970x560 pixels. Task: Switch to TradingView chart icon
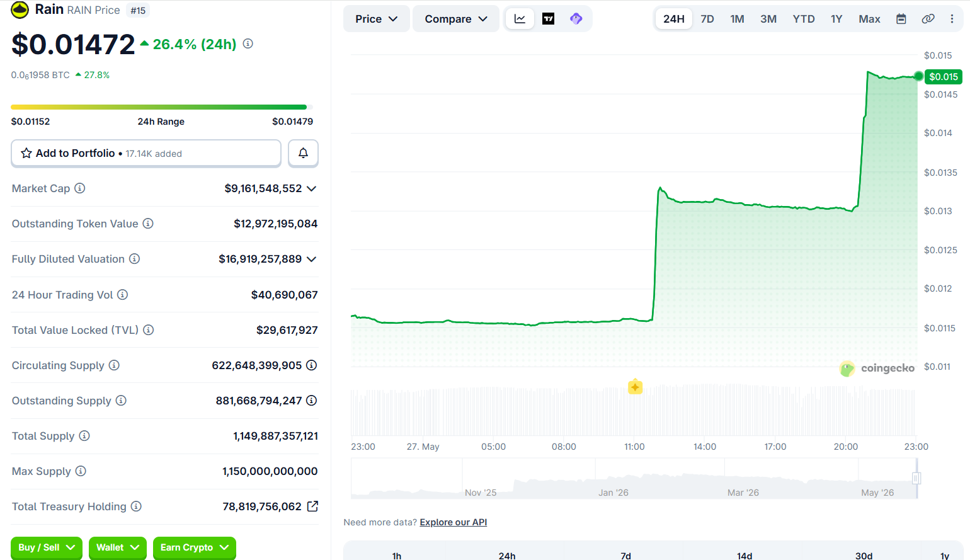click(549, 19)
